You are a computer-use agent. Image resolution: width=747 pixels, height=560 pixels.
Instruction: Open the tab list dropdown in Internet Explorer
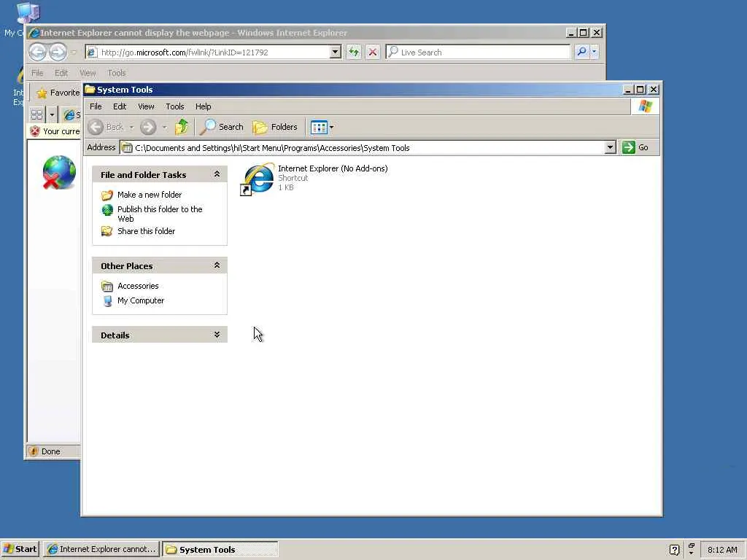coord(52,114)
